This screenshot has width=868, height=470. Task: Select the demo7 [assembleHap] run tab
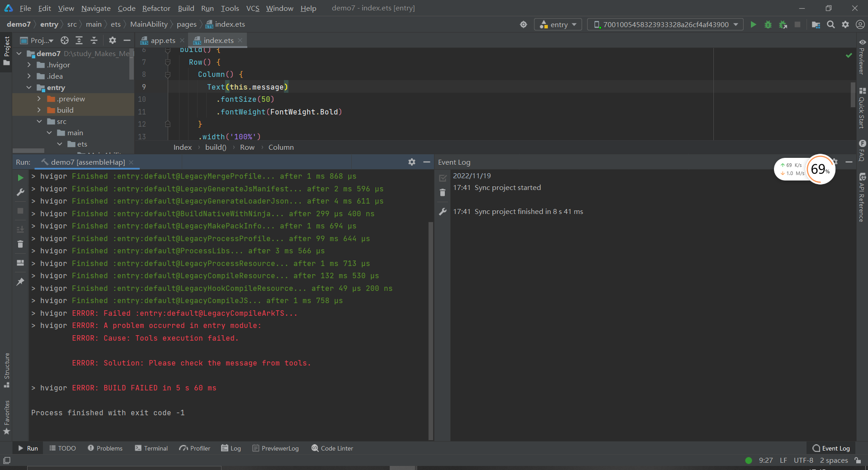pyautogui.click(x=87, y=162)
